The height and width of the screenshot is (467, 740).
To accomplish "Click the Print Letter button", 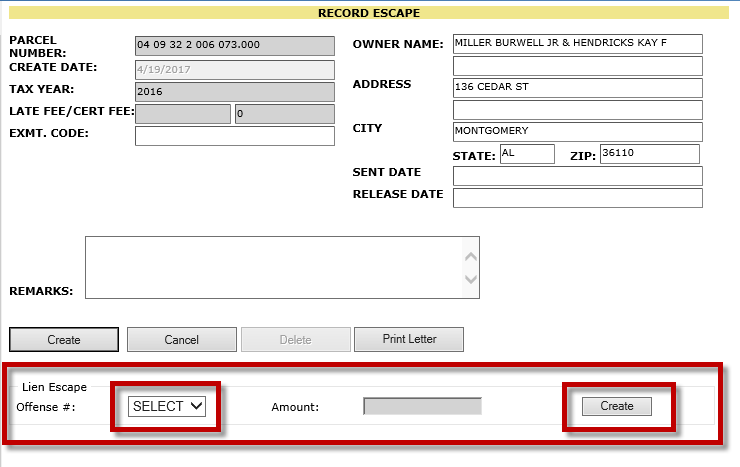I will (x=409, y=339).
